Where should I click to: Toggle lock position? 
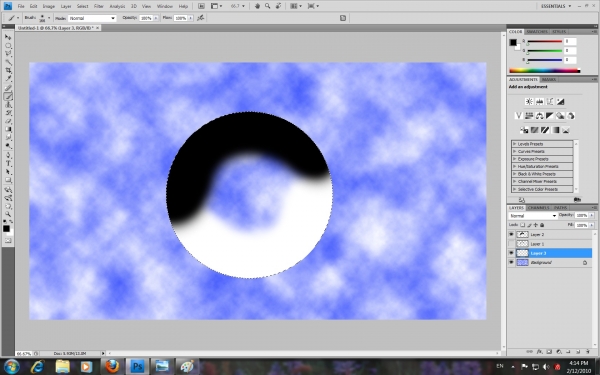[x=536, y=225]
